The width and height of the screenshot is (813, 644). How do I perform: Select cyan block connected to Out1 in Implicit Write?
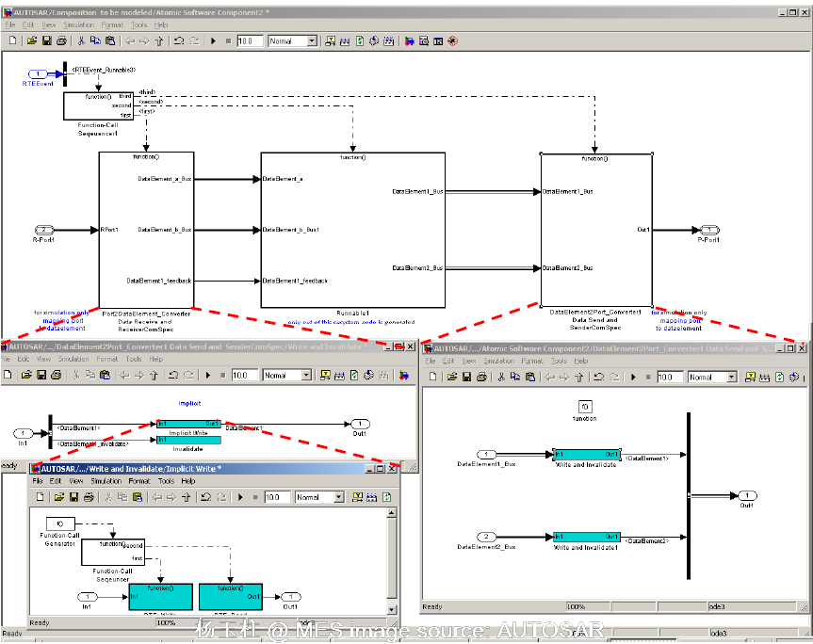[x=231, y=597]
